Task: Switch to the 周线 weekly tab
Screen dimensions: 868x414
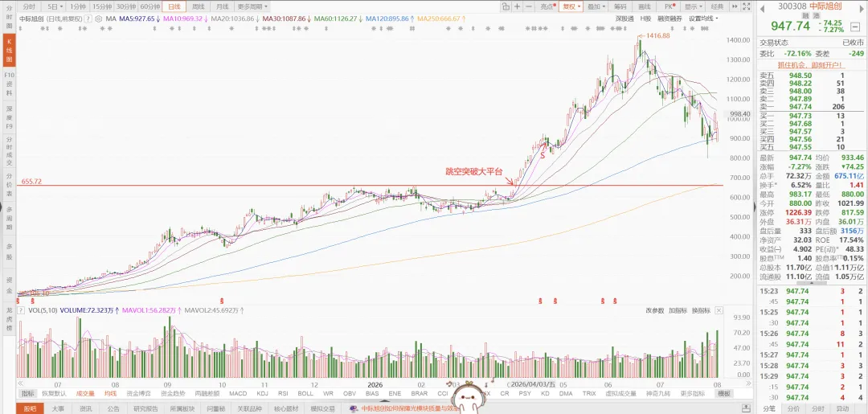Action: pyautogui.click(x=198, y=6)
